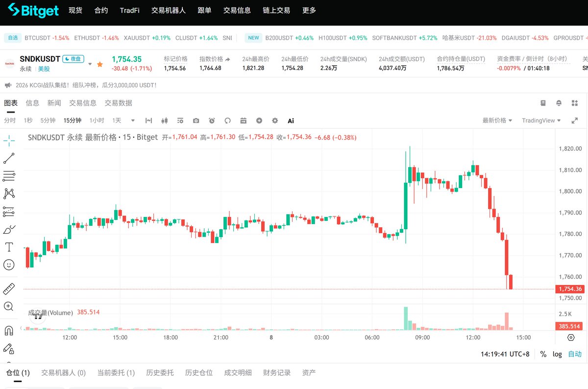588x389 pixels.
Task: Select the brush drawing tool
Action: tap(9, 229)
